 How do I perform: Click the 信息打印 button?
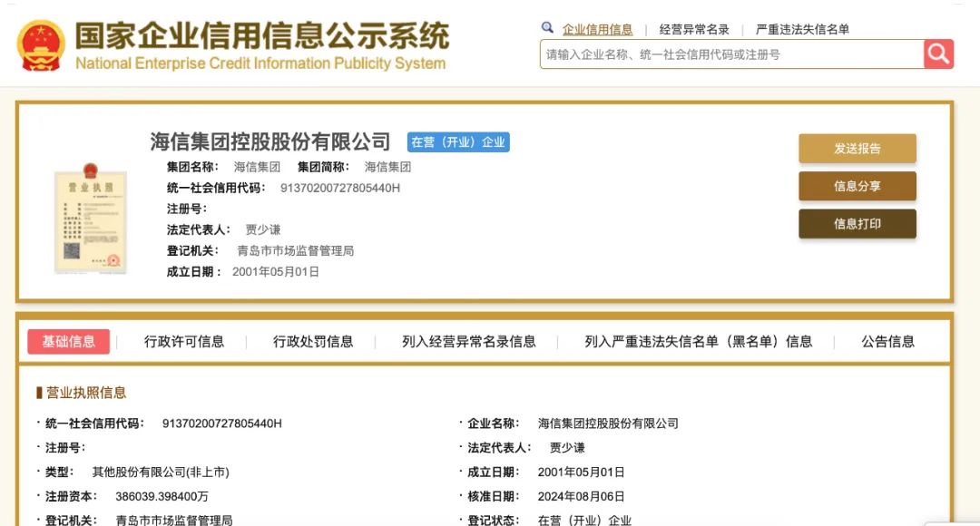tap(857, 223)
